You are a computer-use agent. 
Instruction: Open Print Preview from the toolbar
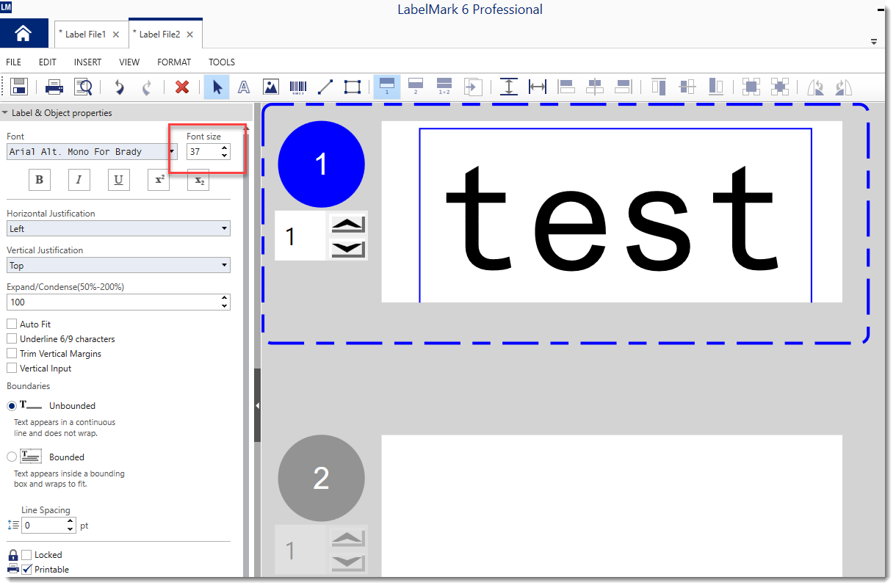coord(84,87)
